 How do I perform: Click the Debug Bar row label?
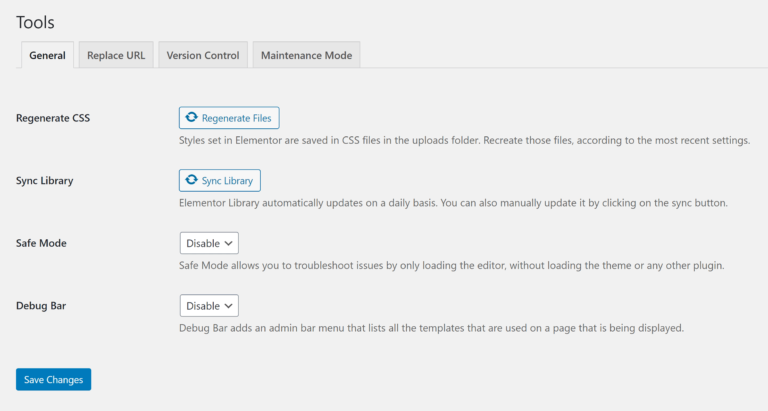[x=41, y=305]
